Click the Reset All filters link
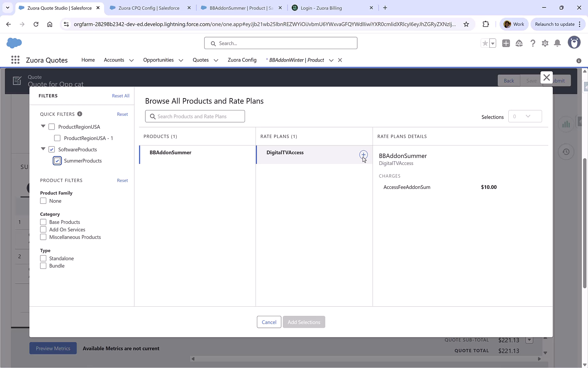Screen dimensions: 588x368 pos(120,96)
